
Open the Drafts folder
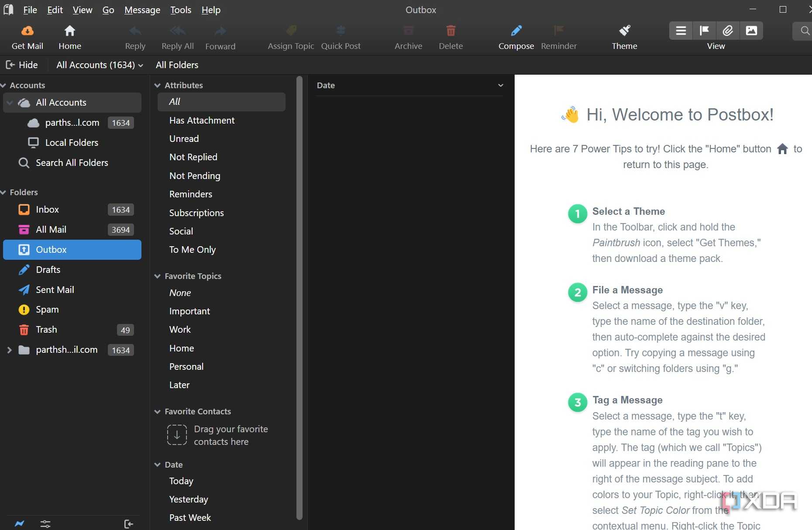pos(72,270)
